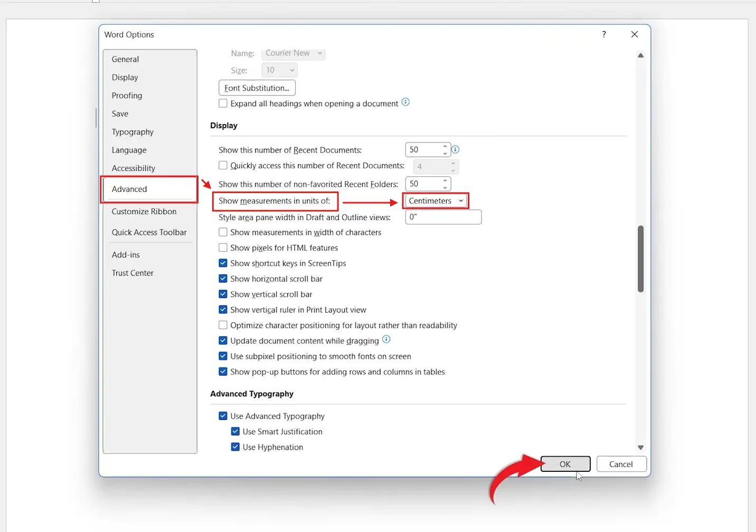This screenshot has height=532, width=756.
Task: Uncheck Update document content while dragging
Action: (223, 340)
